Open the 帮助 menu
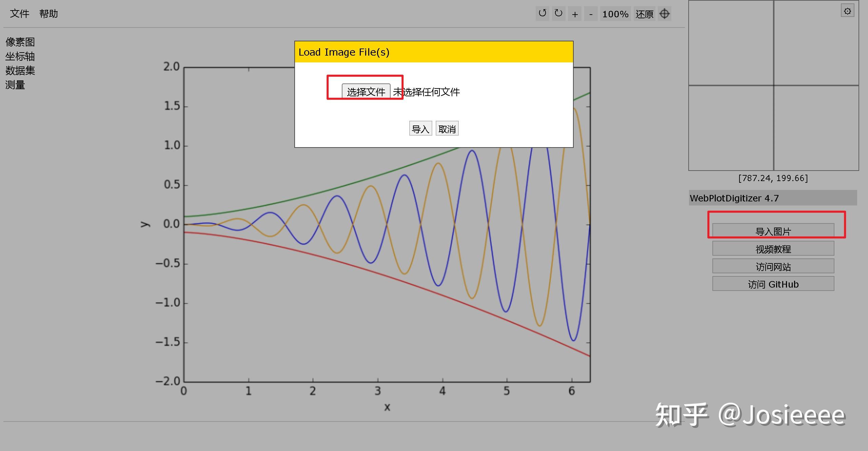 (x=48, y=14)
